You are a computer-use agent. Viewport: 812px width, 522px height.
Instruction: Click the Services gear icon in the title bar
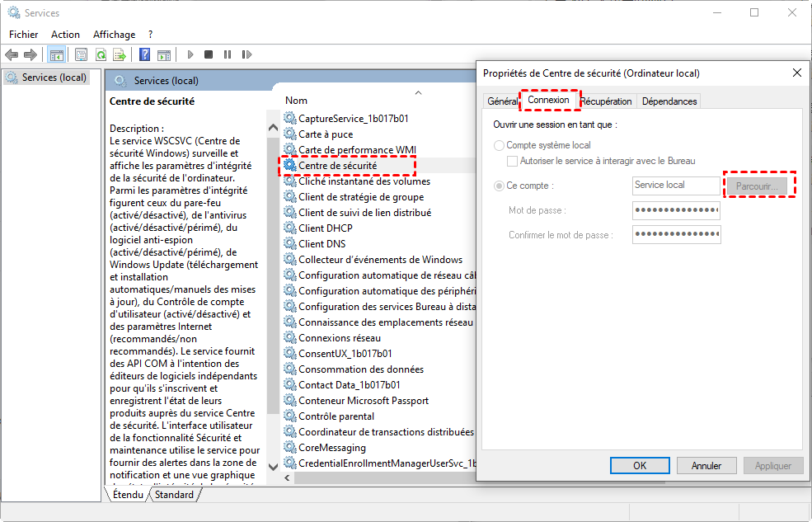click(14, 12)
